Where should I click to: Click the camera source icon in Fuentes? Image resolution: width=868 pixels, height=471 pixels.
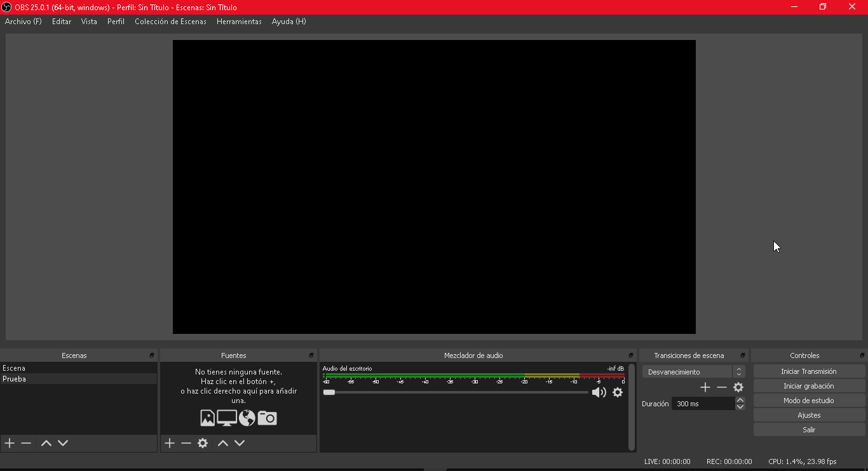click(x=267, y=418)
